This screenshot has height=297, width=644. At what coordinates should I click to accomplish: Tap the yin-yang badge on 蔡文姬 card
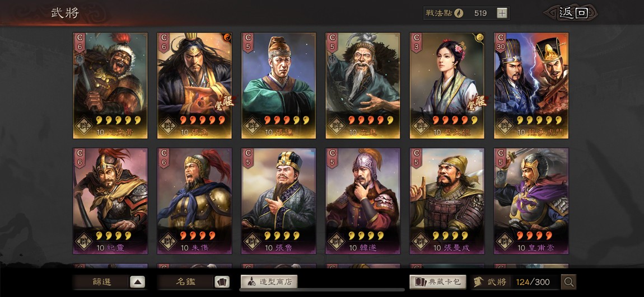point(480,37)
